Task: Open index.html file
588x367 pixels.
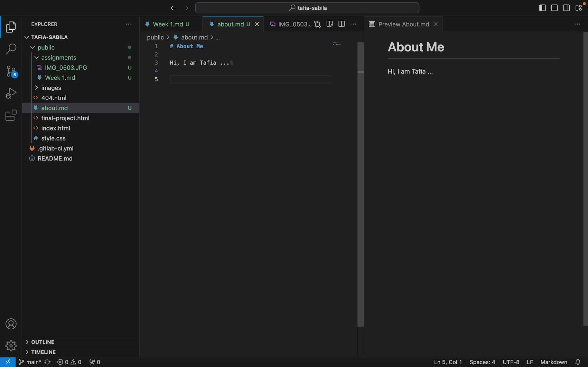Action: click(x=81, y=128)
